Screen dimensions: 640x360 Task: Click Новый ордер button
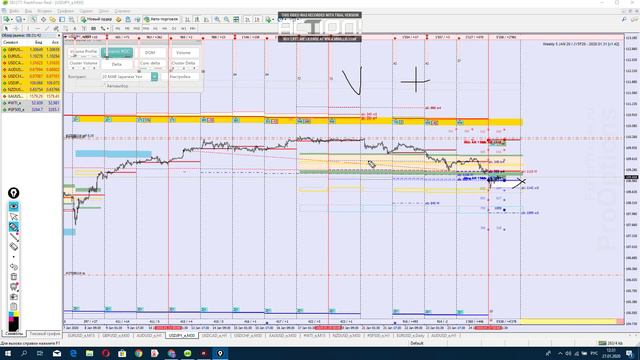(96, 19)
